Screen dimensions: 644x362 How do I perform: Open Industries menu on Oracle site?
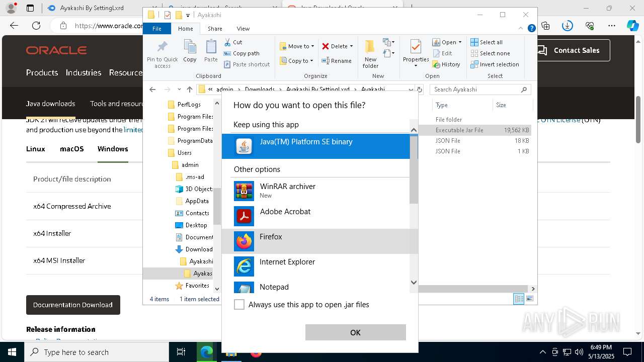84,72
